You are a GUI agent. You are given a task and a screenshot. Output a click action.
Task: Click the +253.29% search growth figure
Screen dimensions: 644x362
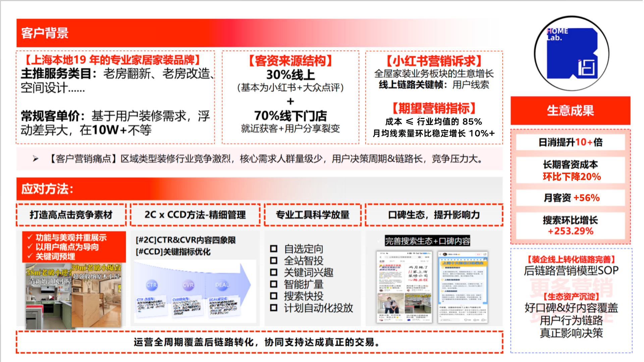point(570,231)
